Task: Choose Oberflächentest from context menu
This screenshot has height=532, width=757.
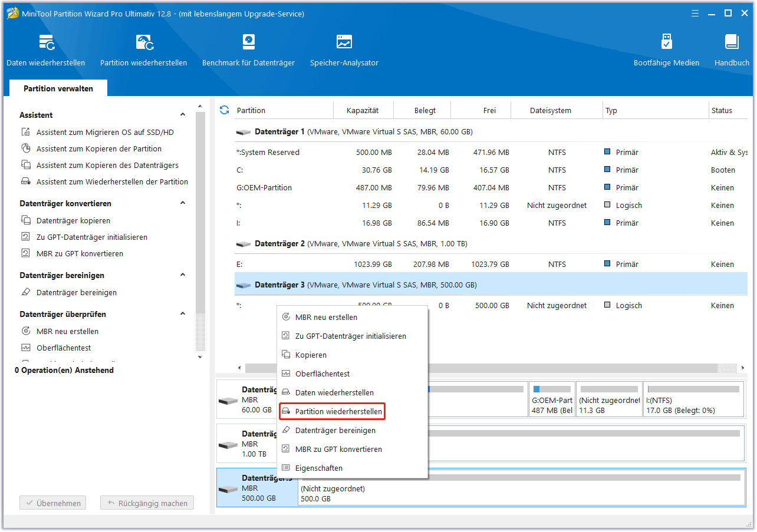Action: pos(353,374)
